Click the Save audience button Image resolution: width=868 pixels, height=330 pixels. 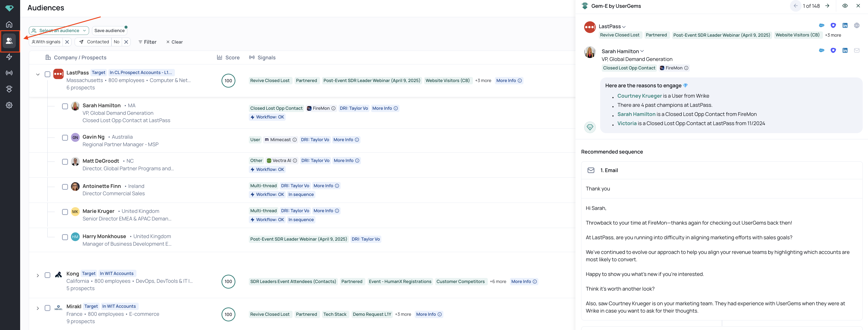point(109,30)
